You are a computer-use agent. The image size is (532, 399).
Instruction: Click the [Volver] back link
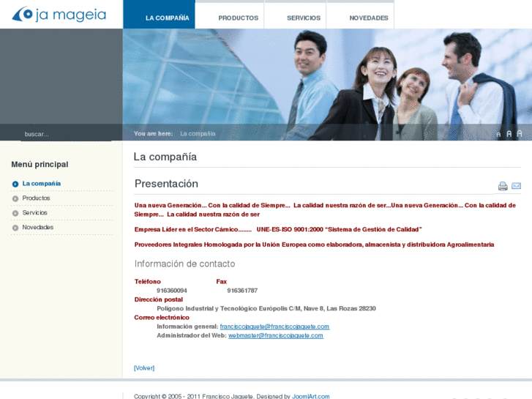pyautogui.click(x=144, y=368)
